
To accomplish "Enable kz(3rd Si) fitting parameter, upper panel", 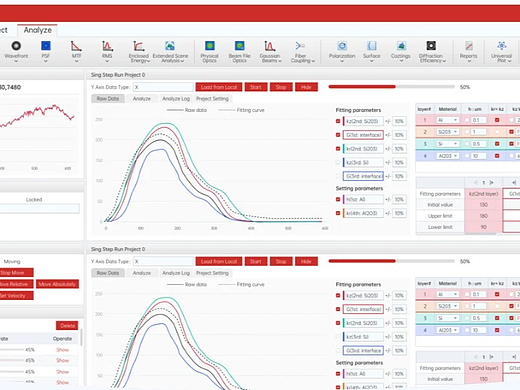I will click(x=338, y=162).
